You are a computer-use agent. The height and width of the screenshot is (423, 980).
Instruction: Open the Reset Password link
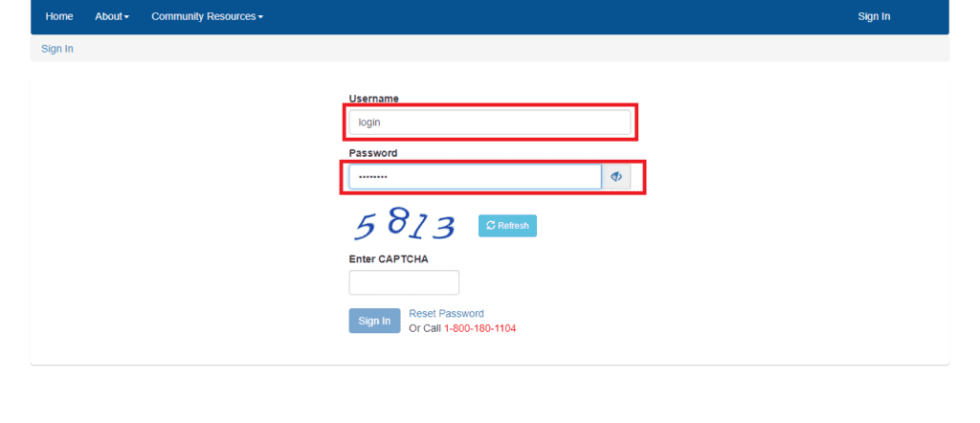[446, 314]
